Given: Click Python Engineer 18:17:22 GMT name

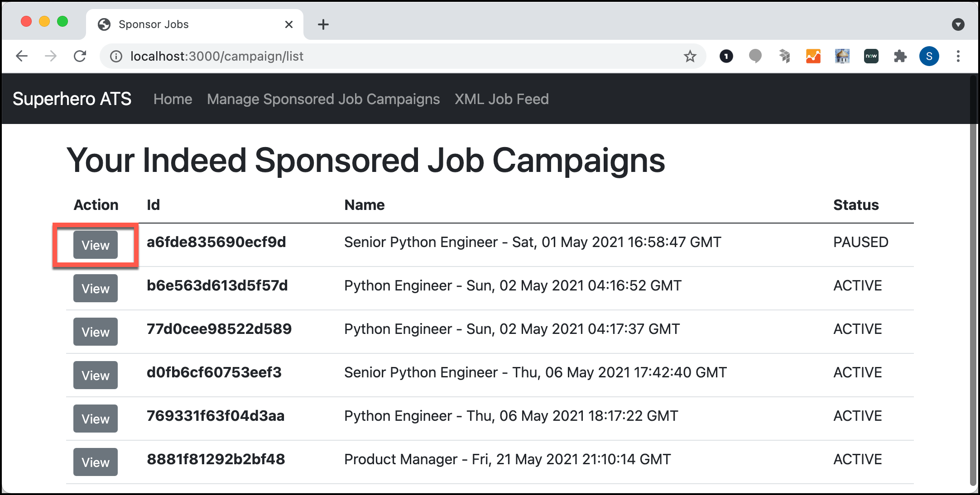Looking at the screenshot, I should click(x=511, y=416).
